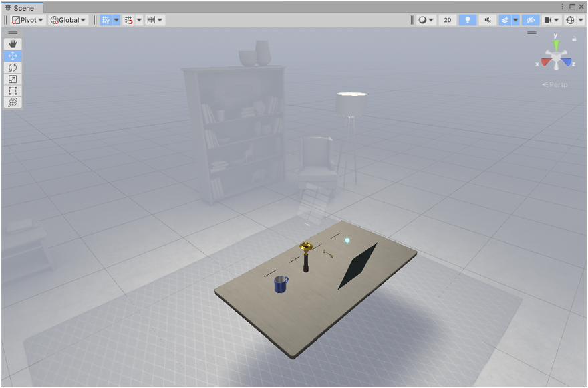The image size is (588, 388).
Task: Open the Pivot handle position dropdown
Action: 27,20
